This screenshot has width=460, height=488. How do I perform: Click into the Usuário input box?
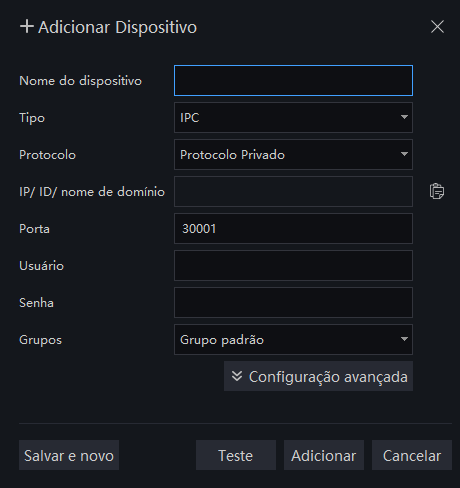293,266
